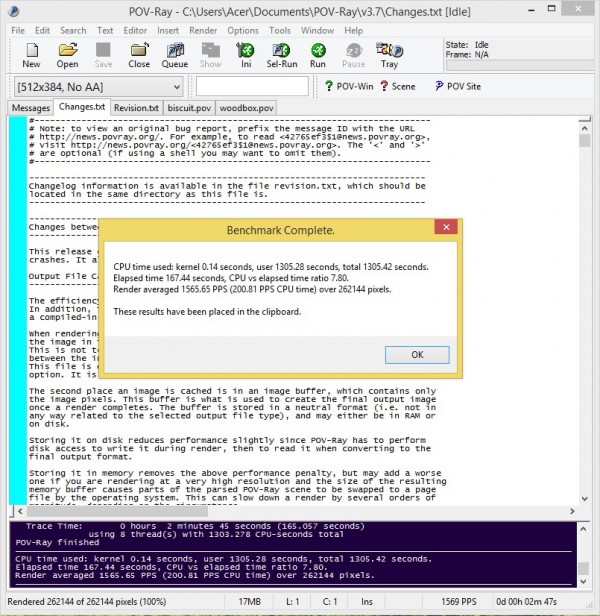Open the Text menu
Screen dimensions: 600x616
pos(105,30)
